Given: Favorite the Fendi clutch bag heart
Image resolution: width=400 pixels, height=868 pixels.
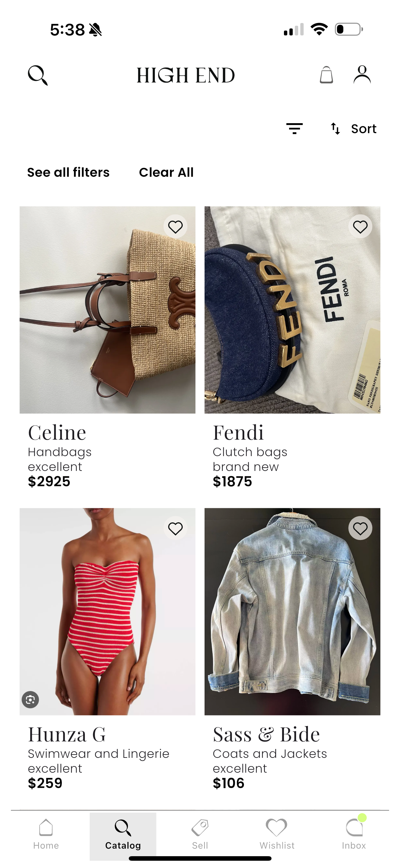Looking at the screenshot, I should (x=360, y=226).
